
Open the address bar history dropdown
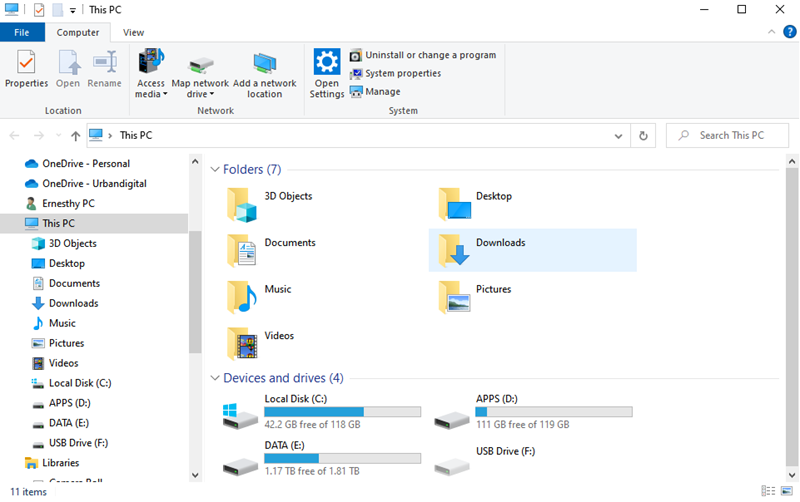619,136
